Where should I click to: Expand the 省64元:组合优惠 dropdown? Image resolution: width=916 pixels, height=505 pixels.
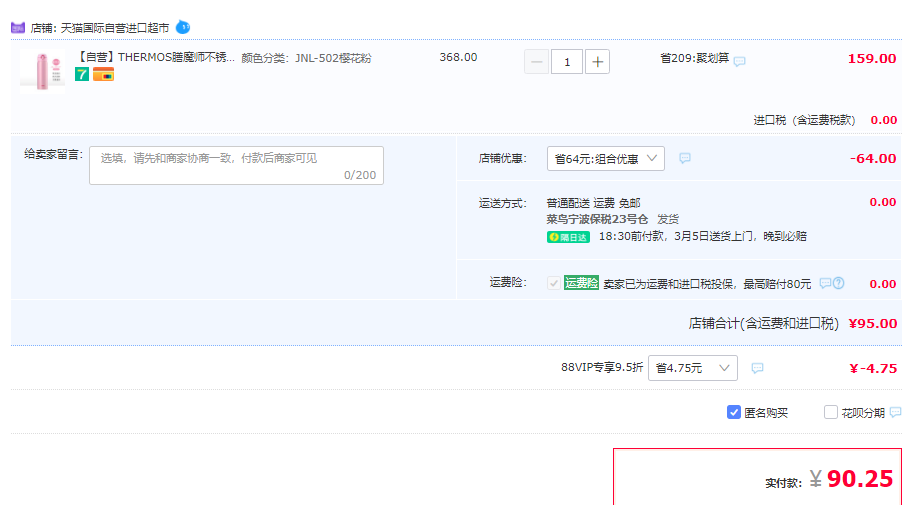coord(606,158)
